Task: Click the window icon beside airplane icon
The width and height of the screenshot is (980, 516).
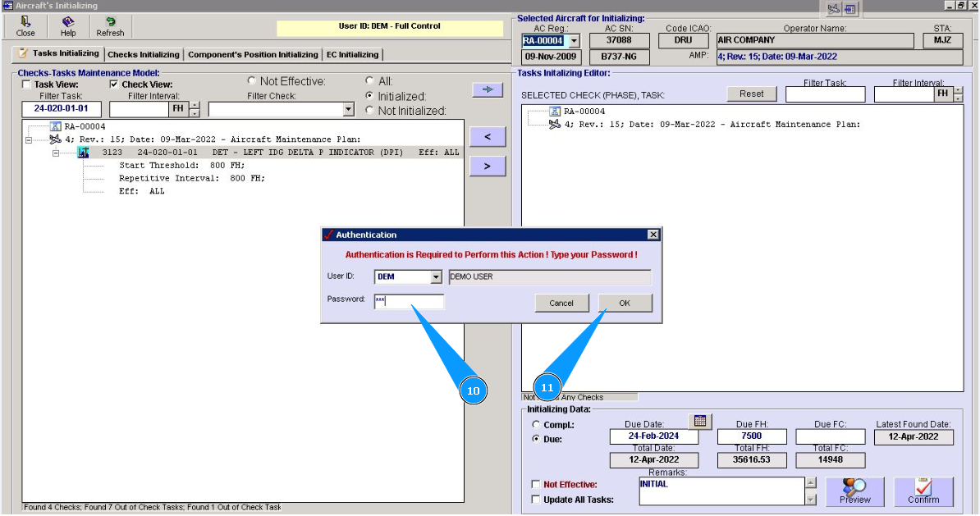Action: [x=850, y=9]
